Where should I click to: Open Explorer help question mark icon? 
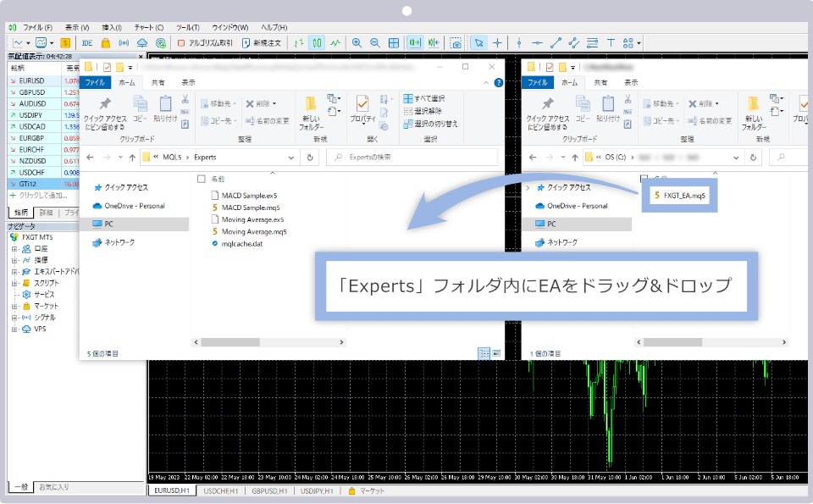[x=498, y=82]
